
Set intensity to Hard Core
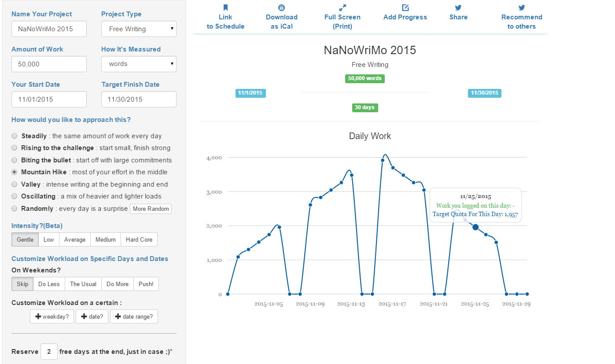(139, 239)
